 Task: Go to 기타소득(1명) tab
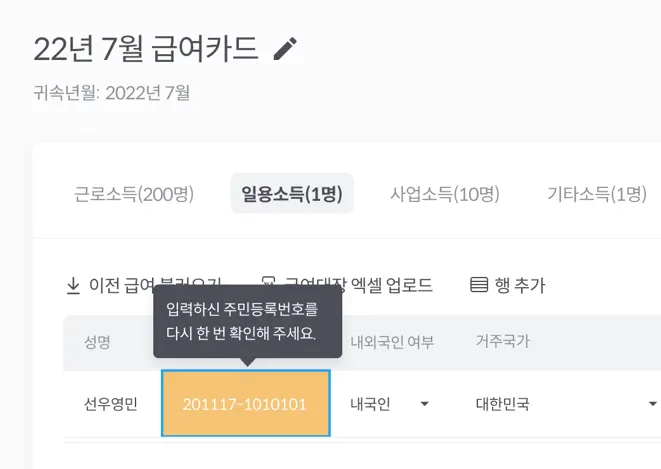[596, 194]
